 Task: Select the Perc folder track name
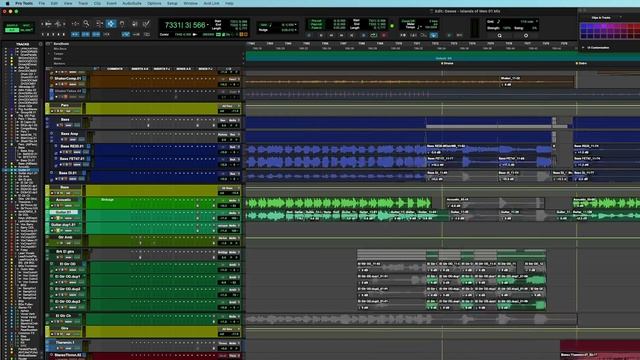[x=64, y=105]
